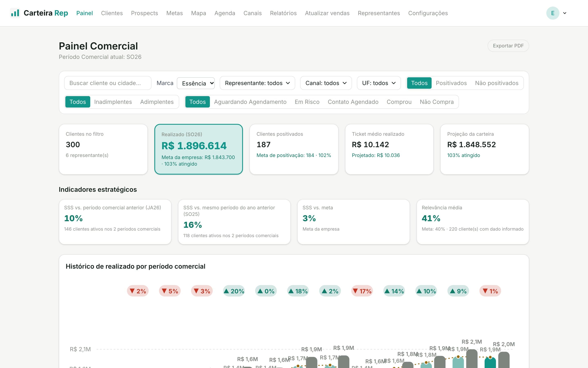Open the Metas nav tab
588x368 pixels.
pyautogui.click(x=174, y=13)
